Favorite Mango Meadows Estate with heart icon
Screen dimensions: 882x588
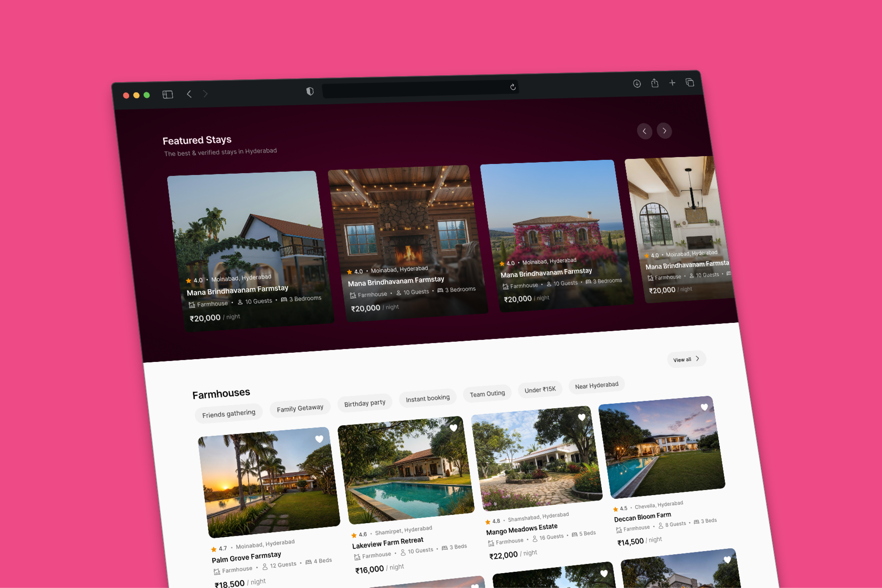click(x=582, y=417)
